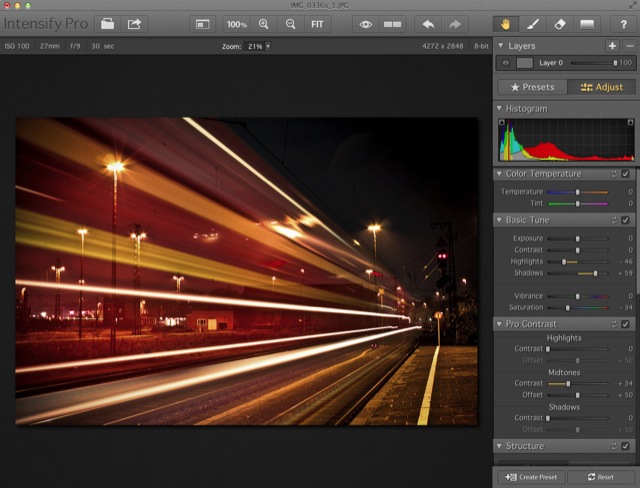
Task: Hide Layer 0 using its eye icon
Action: click(506, 63)
